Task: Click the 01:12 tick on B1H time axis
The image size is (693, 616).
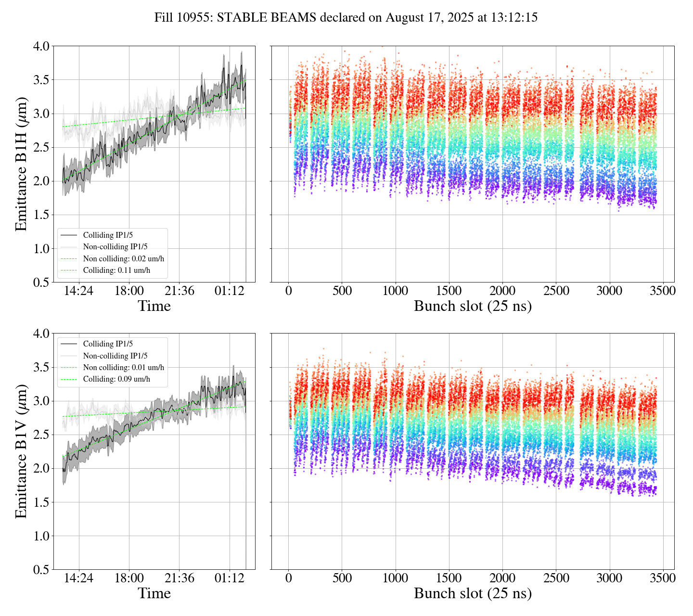Action: 229,291
